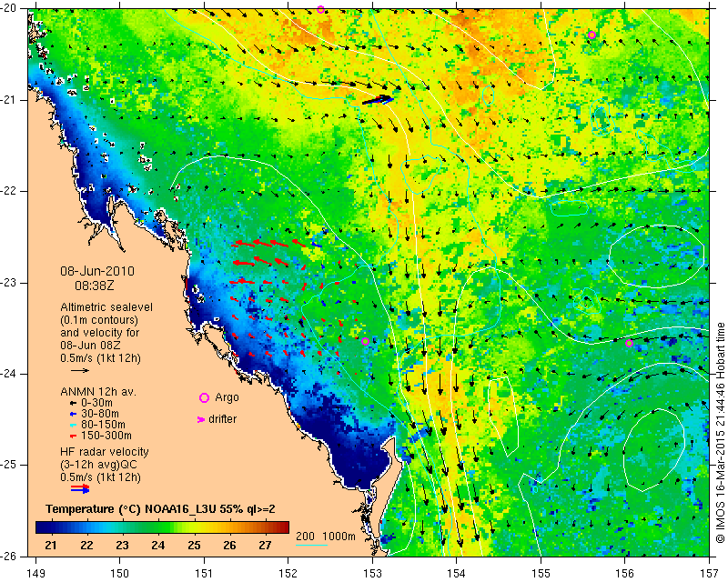
Task: Click the '-21' latitude axis label
Action: 10,100
